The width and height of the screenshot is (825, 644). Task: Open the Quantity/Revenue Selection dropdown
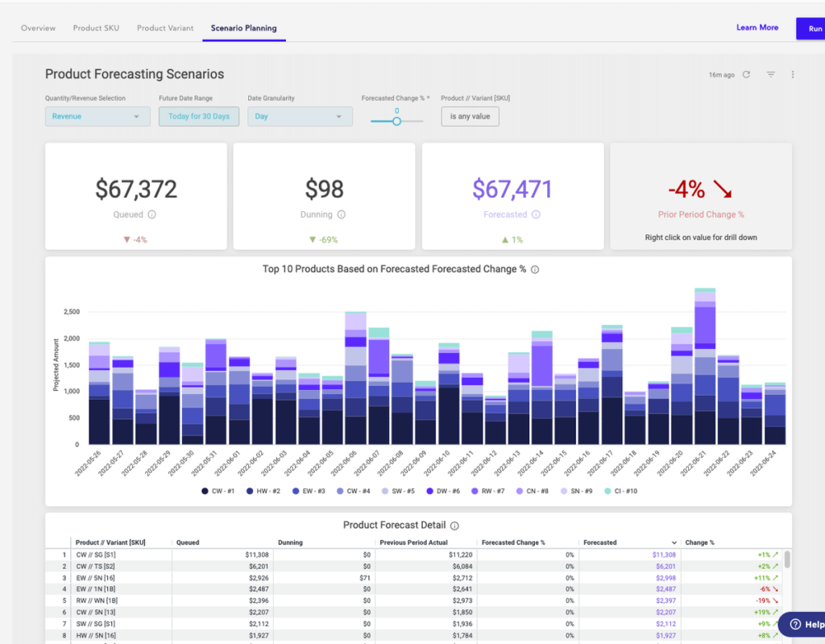(x=97, y=117)
